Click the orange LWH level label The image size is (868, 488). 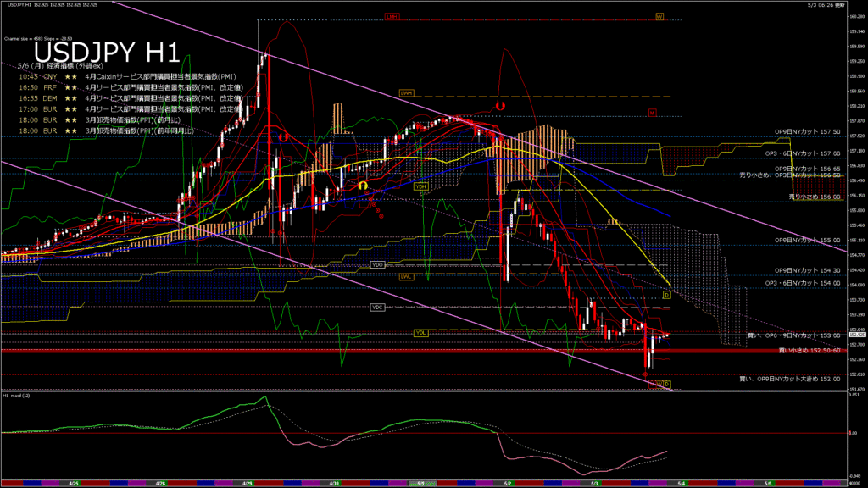coord(406,93)
